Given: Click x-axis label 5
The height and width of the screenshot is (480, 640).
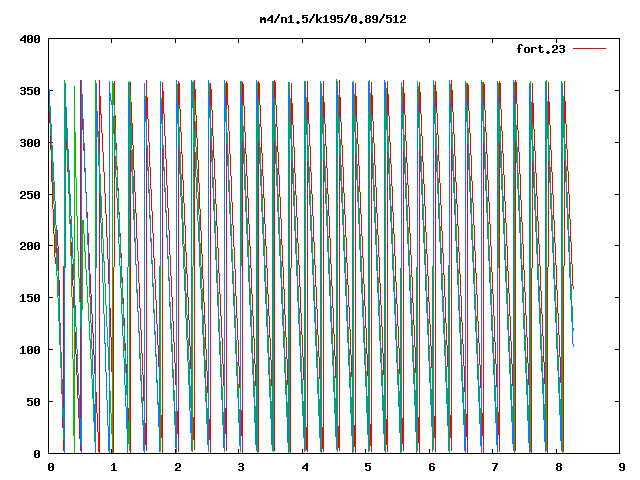Looking at the screenshot, I should pyautogui.click(x=368, y=467).
